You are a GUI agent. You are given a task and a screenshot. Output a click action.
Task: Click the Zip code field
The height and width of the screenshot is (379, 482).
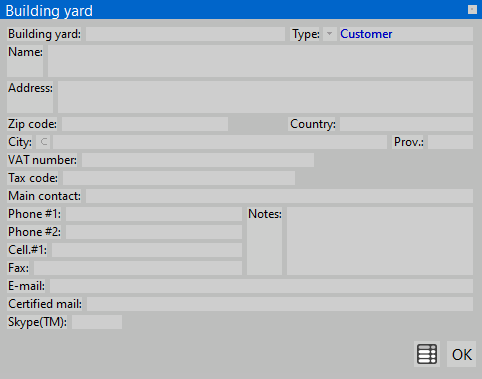[x=145, y=124]
